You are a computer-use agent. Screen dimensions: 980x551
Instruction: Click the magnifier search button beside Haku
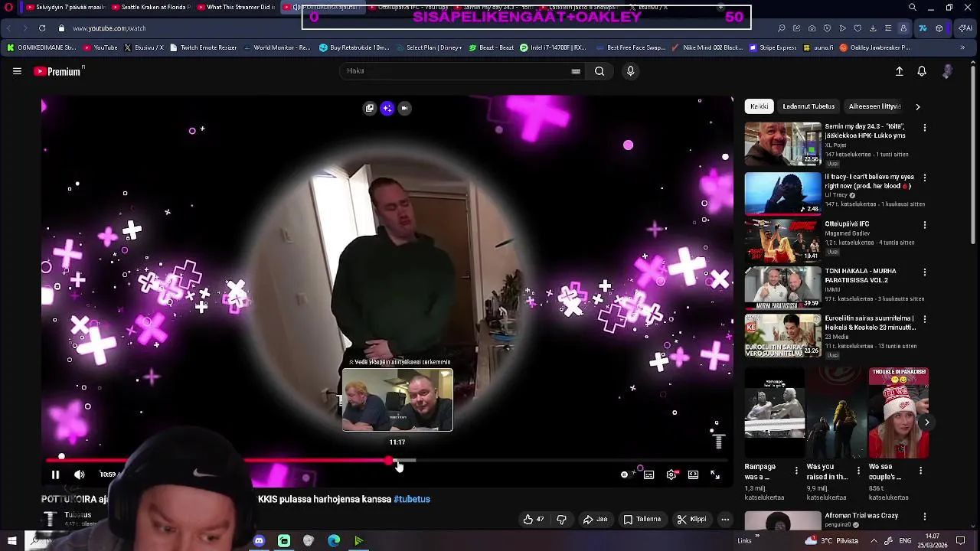tap(599, 71)
